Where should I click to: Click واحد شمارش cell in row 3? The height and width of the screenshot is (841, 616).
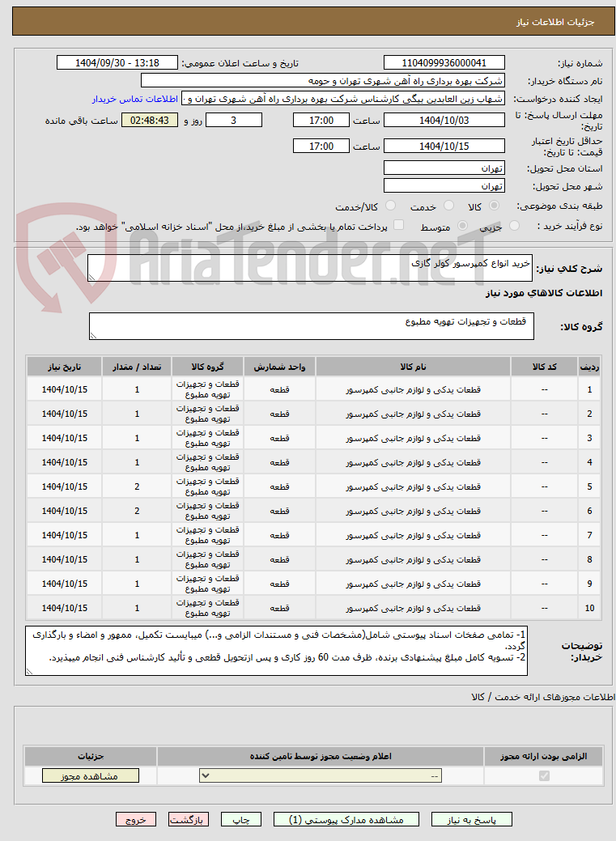click(279, 438)
